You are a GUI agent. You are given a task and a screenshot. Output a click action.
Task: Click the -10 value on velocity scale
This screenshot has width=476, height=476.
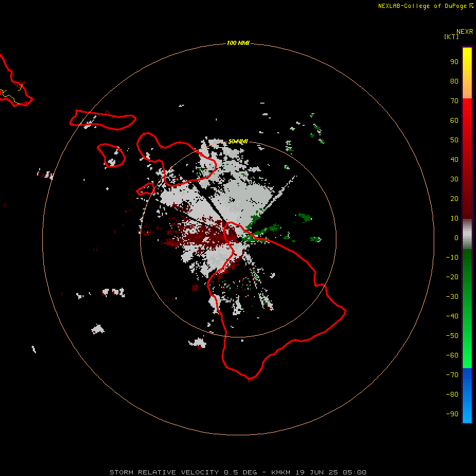click(x=452, y=258)
